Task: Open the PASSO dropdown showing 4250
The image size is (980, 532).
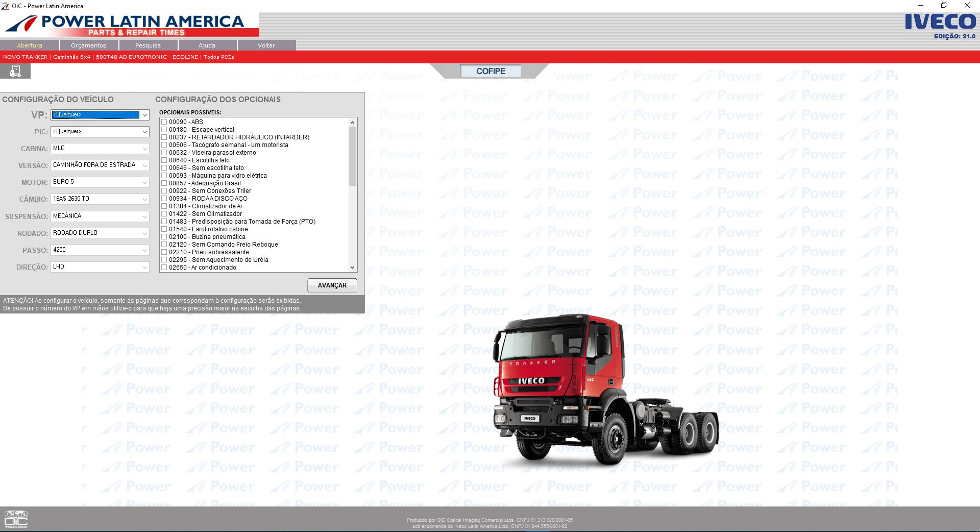Action: [x=100, y=250]
